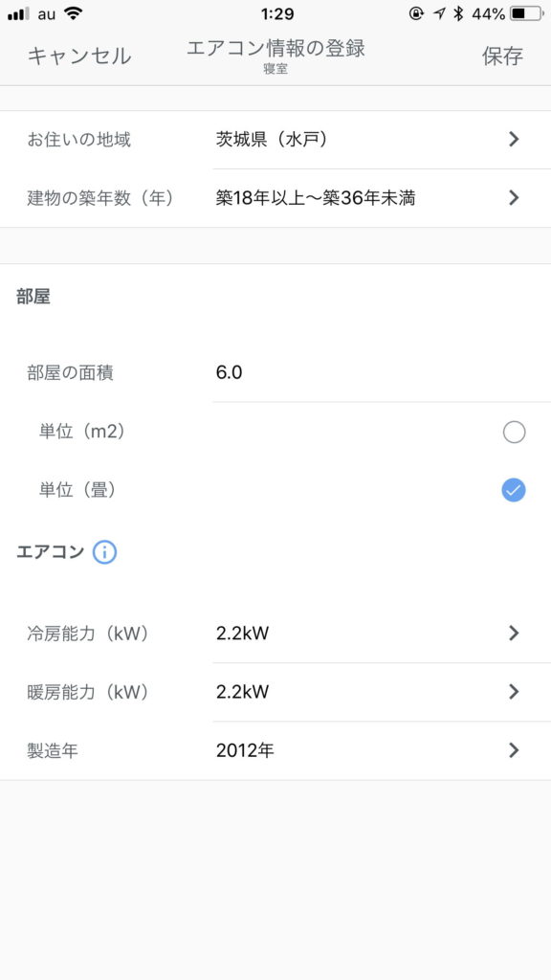Tap the Bluetooth status icon

pyautogui.click(x=458, y=13)
